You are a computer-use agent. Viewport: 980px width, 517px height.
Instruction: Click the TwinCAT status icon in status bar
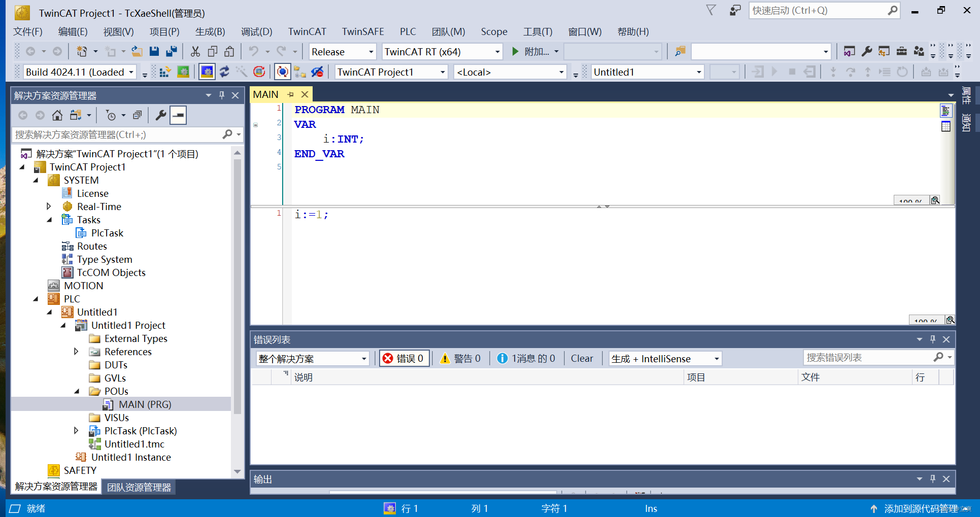(389, 508)
